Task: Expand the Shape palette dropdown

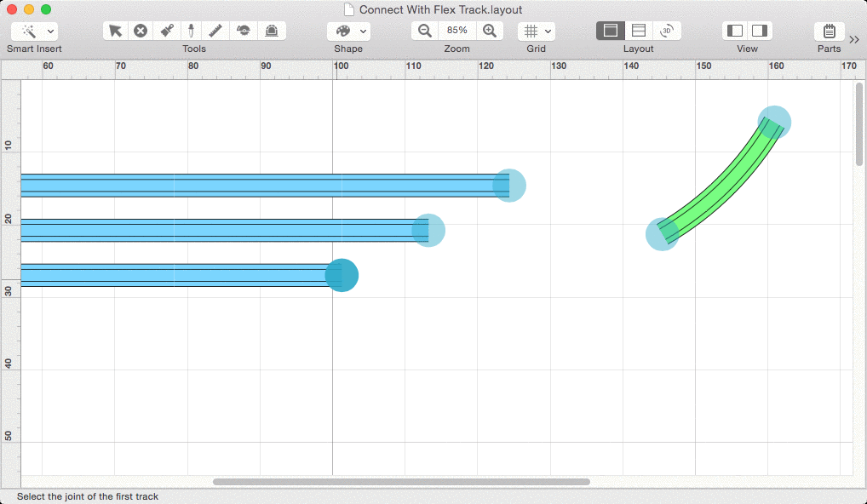Action: (348, 31)
